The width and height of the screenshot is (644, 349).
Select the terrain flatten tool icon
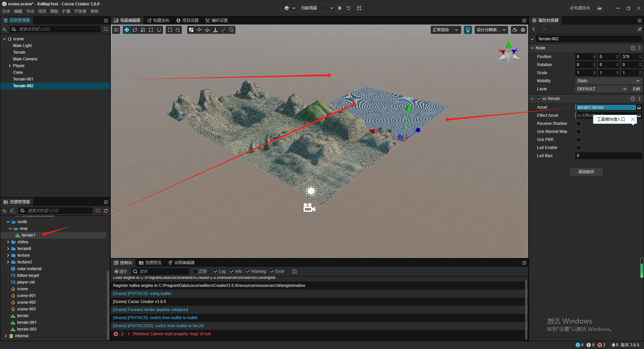coord(215,30)
